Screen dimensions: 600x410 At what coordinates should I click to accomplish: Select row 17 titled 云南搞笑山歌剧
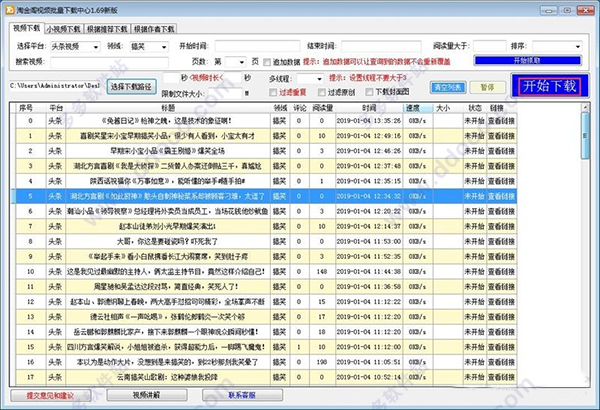pyautogui.click(x=266, y=377)
